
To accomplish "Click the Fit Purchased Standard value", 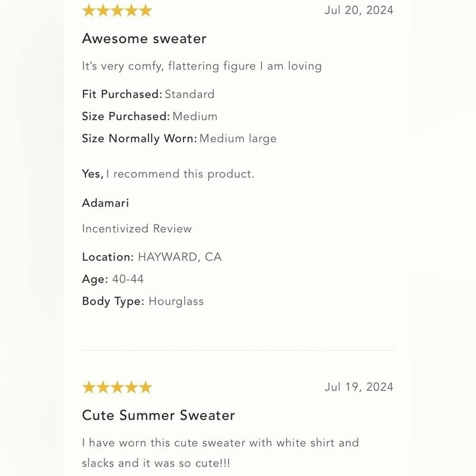I will [190, 94].
